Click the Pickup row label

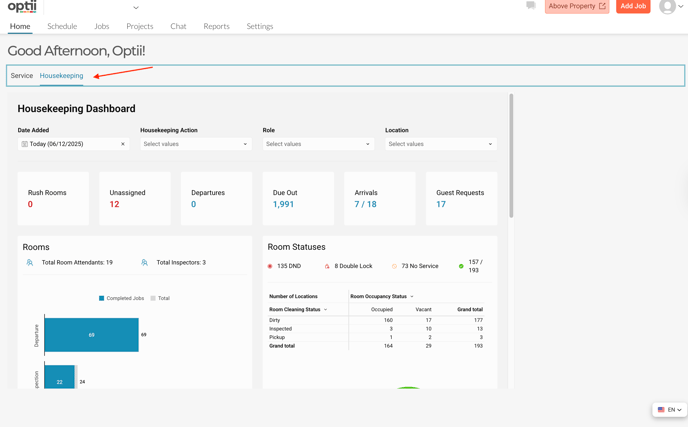click(x=277, y=337)
